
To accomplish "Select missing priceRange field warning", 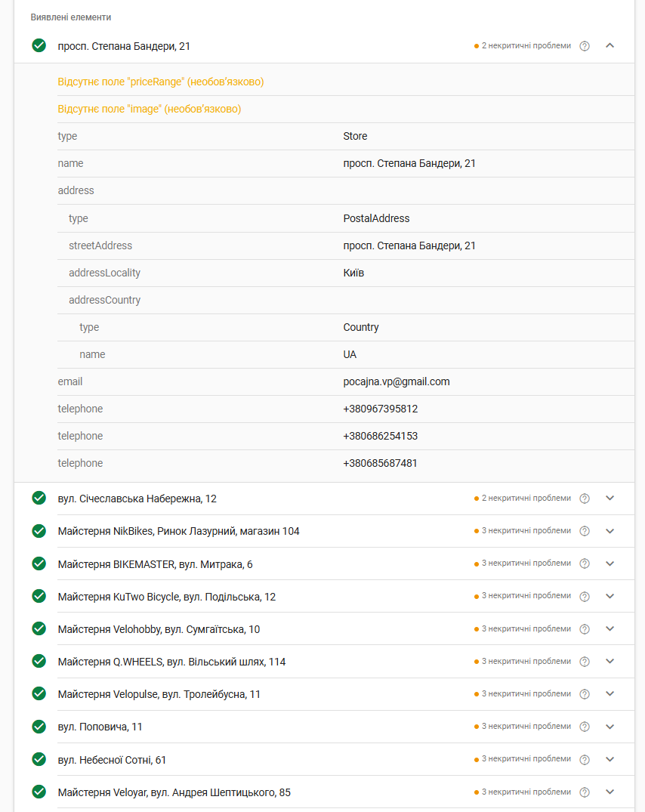I will coord(160,82).
